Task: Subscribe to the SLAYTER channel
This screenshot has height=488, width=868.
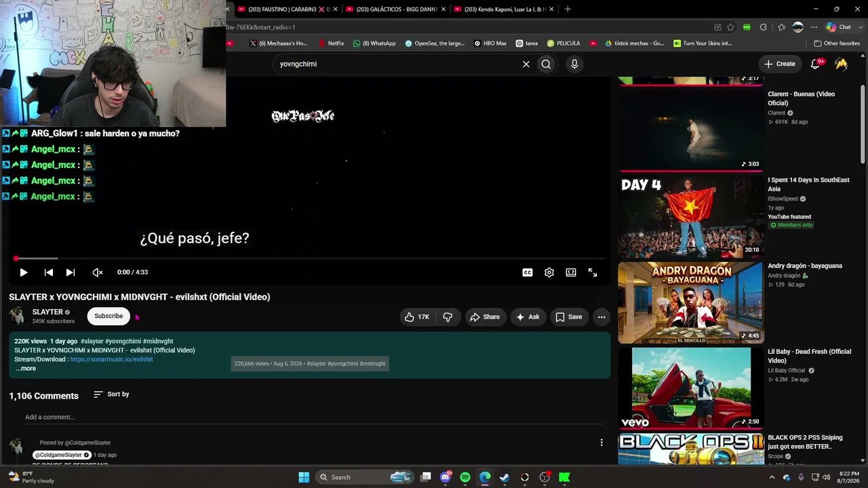Action: click(108, 316)
